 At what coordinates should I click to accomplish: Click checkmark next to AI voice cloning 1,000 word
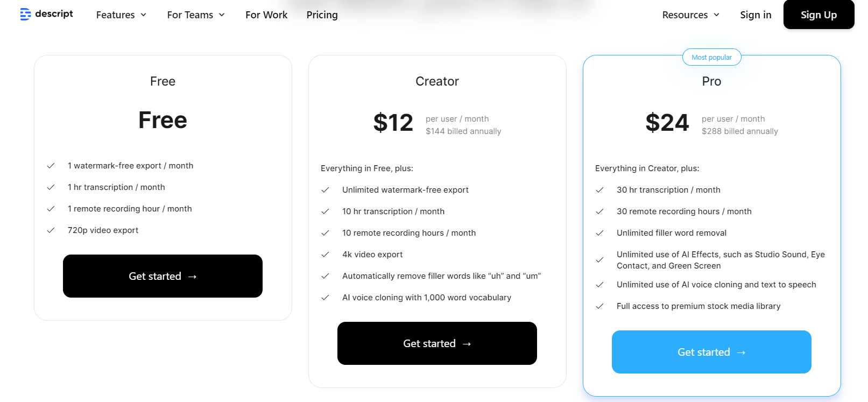325,298
